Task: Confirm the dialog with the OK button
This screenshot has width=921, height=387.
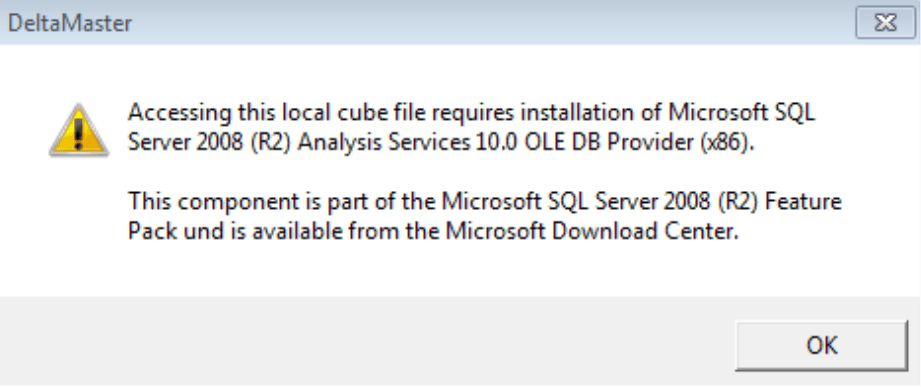Action: pos(821,345)
